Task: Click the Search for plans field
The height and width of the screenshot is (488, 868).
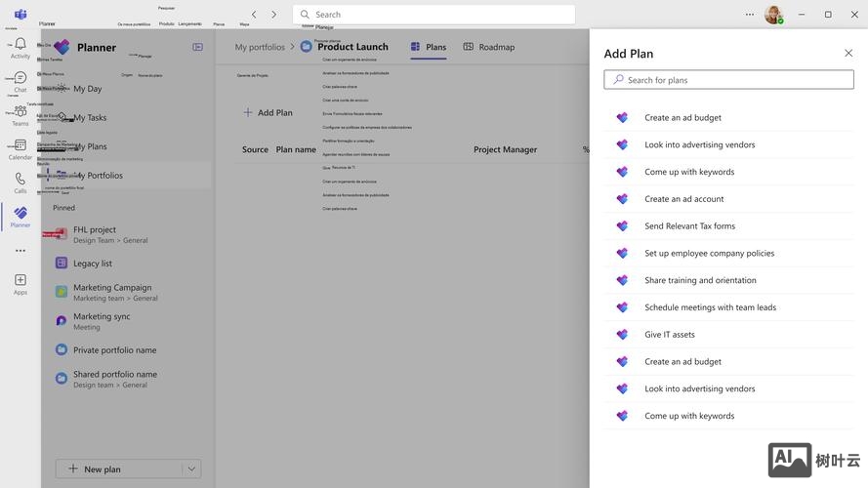Action: [x=728, y=80]
